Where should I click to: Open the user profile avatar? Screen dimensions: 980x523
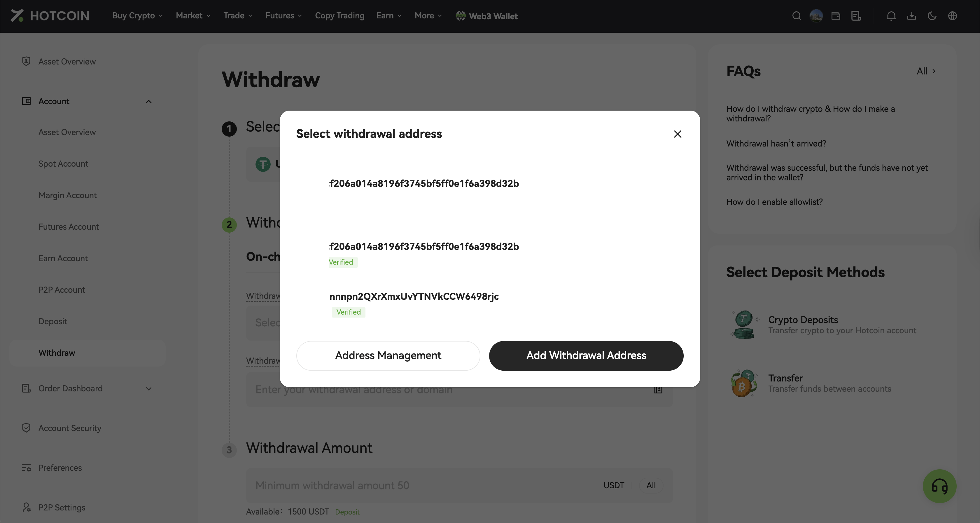(x=816, y=16)
